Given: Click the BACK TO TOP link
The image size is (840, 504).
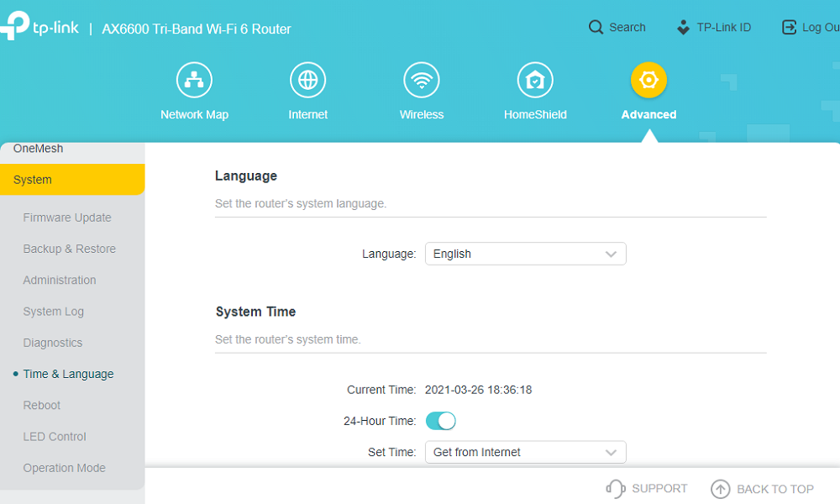Looking at the screenshot, I should 775,489.
